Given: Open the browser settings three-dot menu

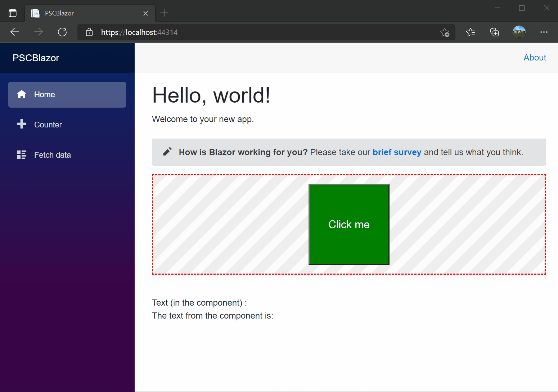Looking at the screenshot, I should coord(544,32).
